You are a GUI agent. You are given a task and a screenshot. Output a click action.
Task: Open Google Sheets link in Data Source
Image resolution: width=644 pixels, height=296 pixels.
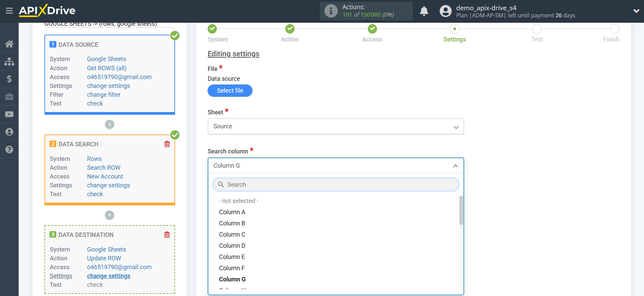[x=107, y=59]
